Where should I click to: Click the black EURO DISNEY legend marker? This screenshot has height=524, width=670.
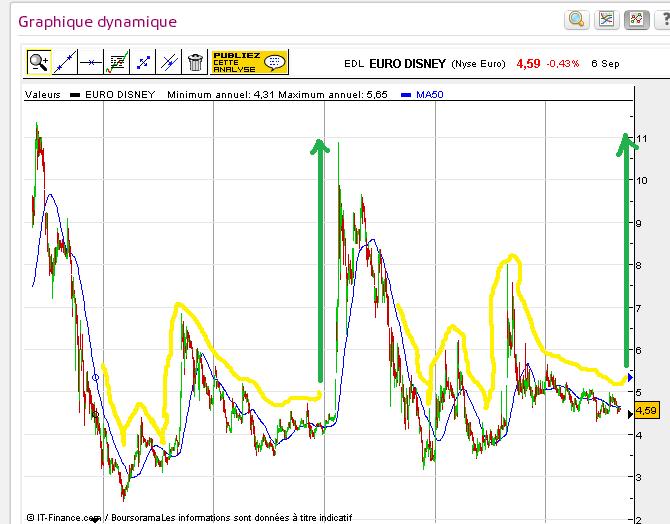(75, 95)
